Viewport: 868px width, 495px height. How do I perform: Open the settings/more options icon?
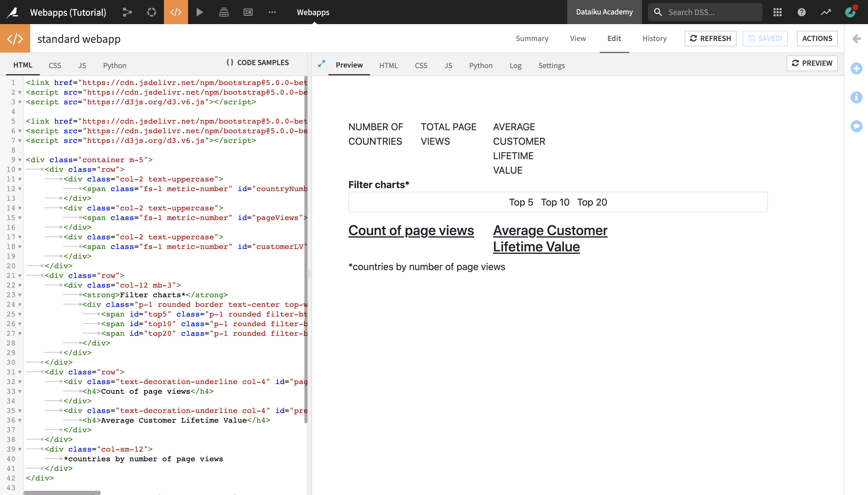272,12
